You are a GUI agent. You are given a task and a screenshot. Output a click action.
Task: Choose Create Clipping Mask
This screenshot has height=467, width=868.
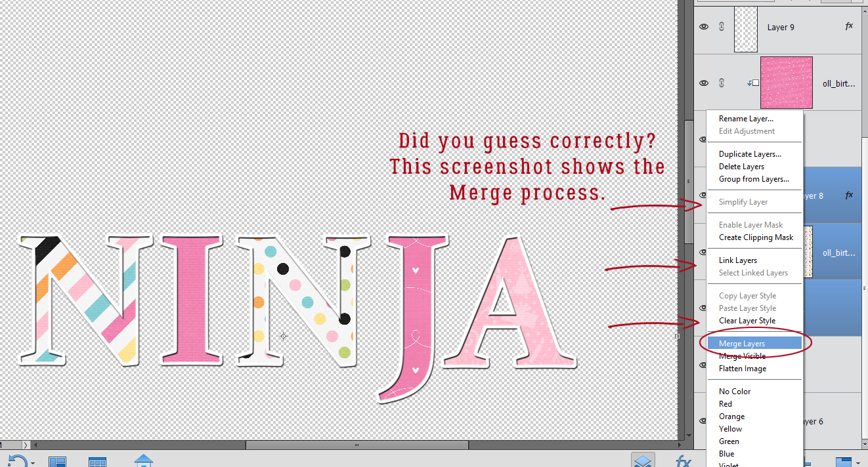click(756, 237)
